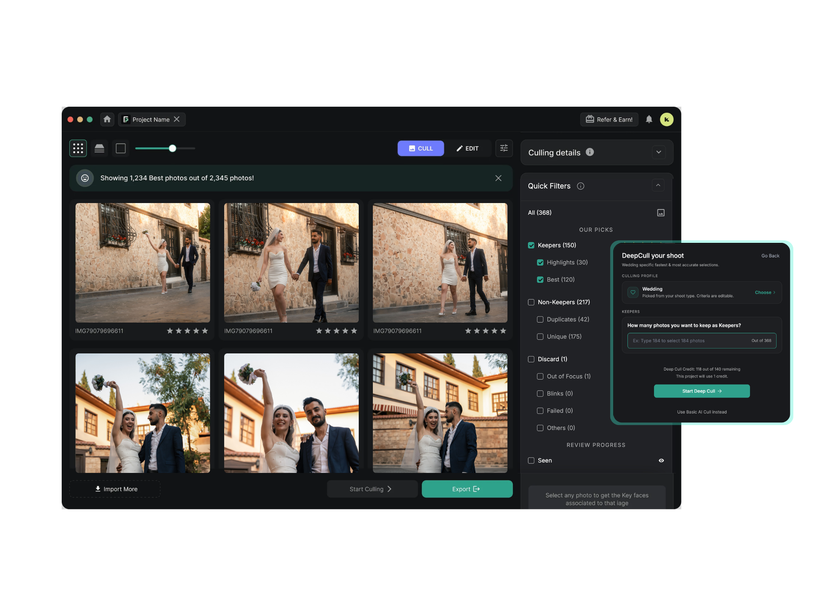Image resolution: width=840 pixels, height=616 pixels.
Task: Rate the first photo five stars
Action: click(x=205, y=331)
